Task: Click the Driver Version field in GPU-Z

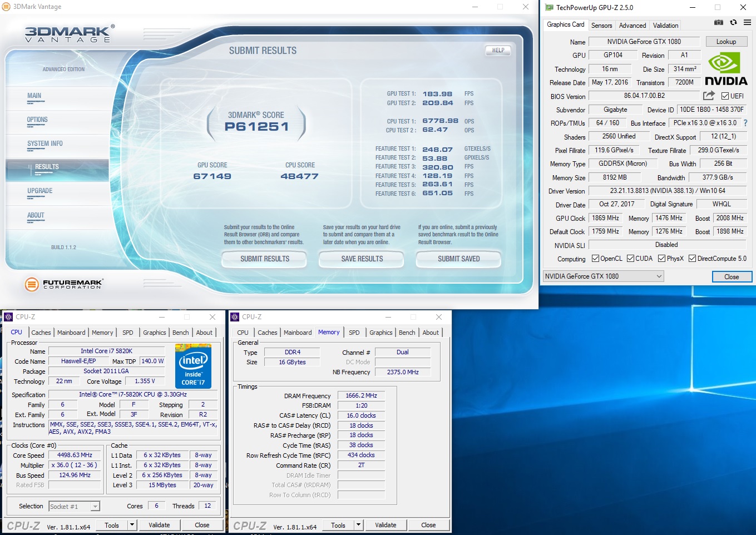Action: tap(668, 191)
